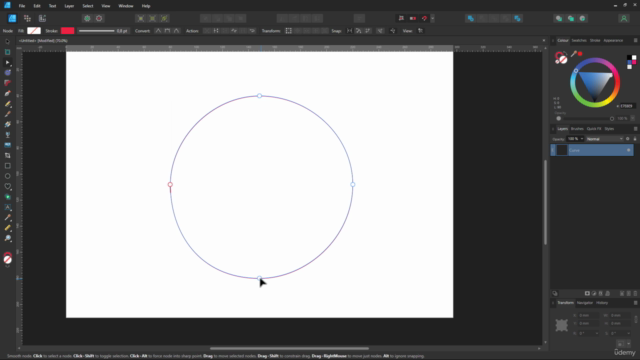Open the layer blend options gear
The image size is (640, 360).
(628, 139)
